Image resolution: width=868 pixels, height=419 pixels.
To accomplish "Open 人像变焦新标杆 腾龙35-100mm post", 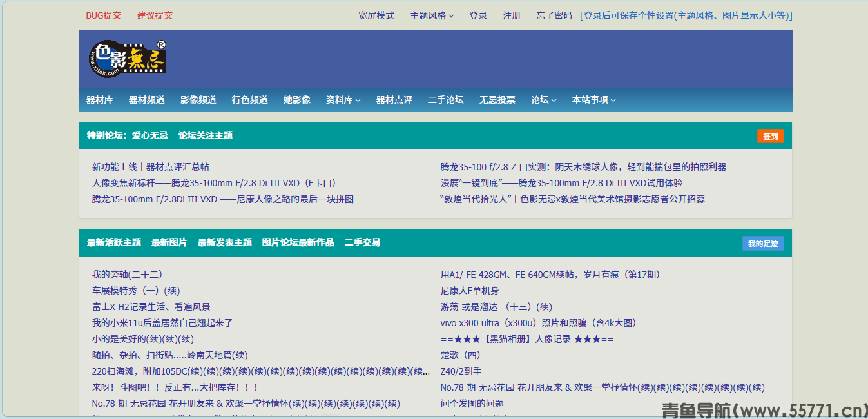I will pyautogui.click(x=215, y=183).
